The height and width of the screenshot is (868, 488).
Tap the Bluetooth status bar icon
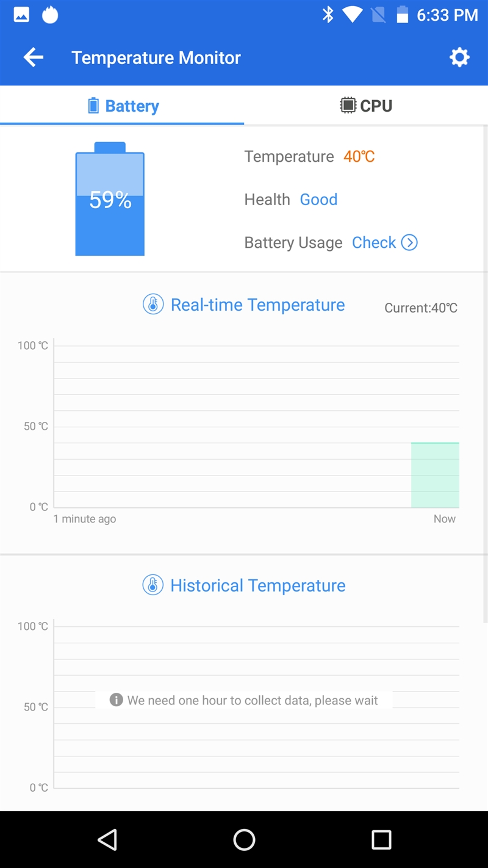pyautogui.click(x=328, y=15)
